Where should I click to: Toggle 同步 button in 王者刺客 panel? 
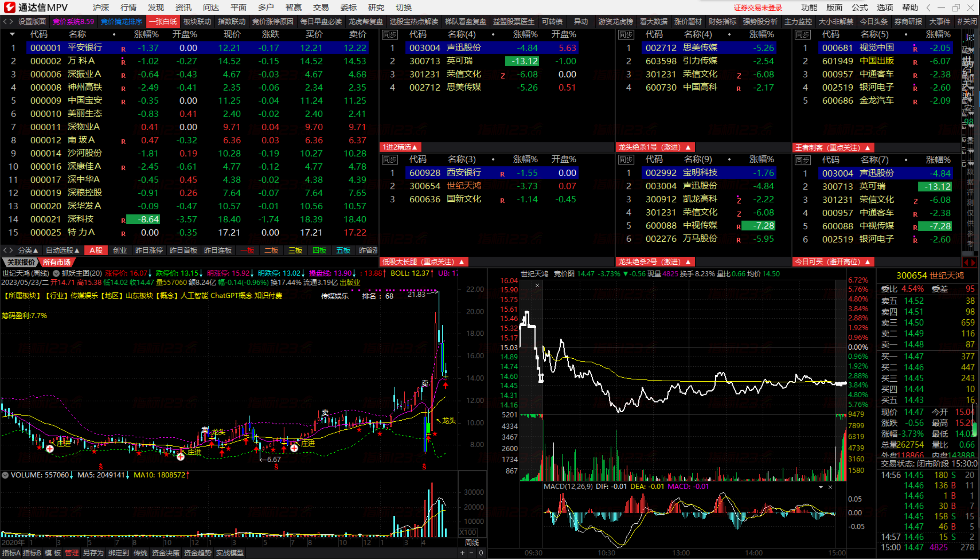(802, 35)
